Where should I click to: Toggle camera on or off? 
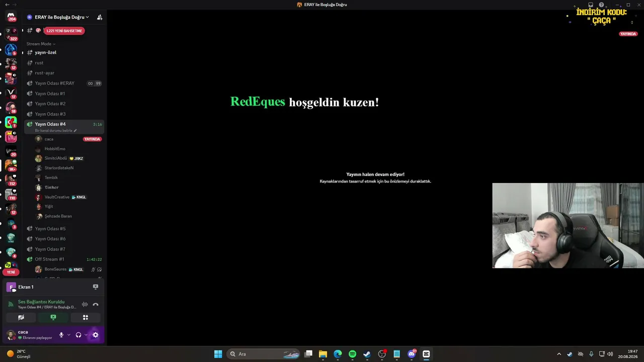coord(21,317)
